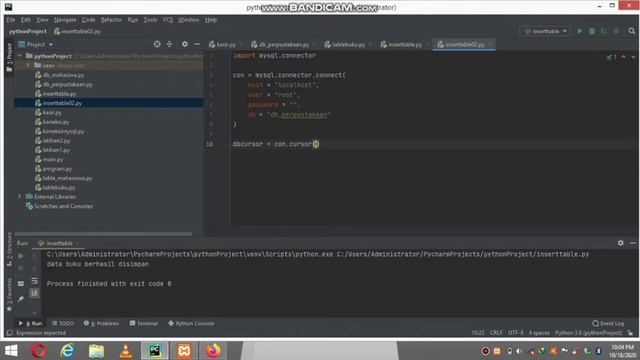The height and width of the screenshot is (360, 640).
Task: Click the inspection checkmark indicator in editor
Action: point(611,57)
